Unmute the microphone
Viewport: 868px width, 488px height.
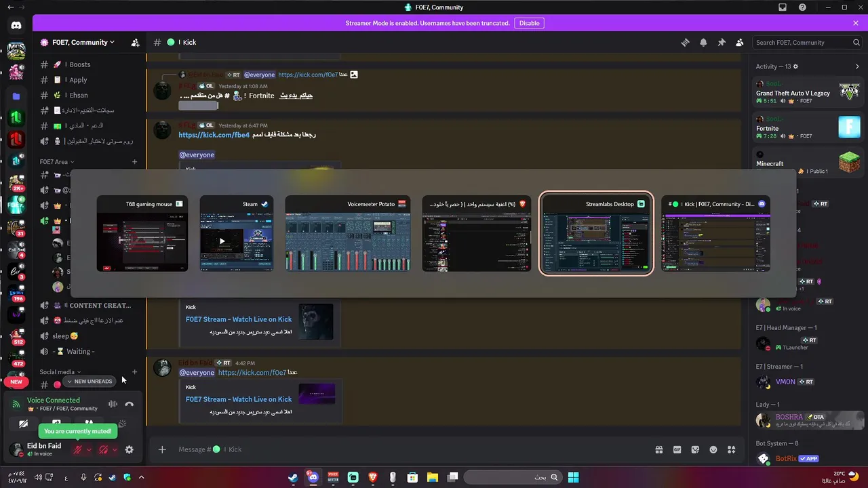(78, 449)
